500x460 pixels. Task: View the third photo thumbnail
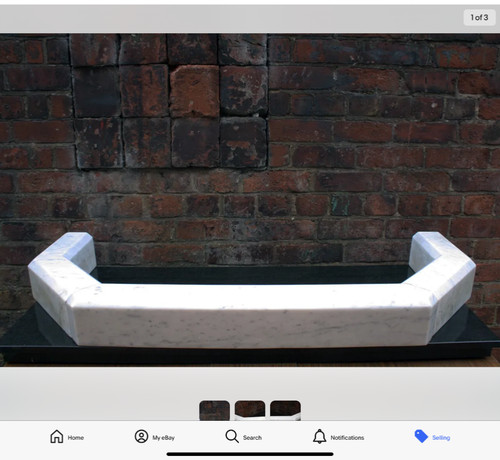(285, 411)
